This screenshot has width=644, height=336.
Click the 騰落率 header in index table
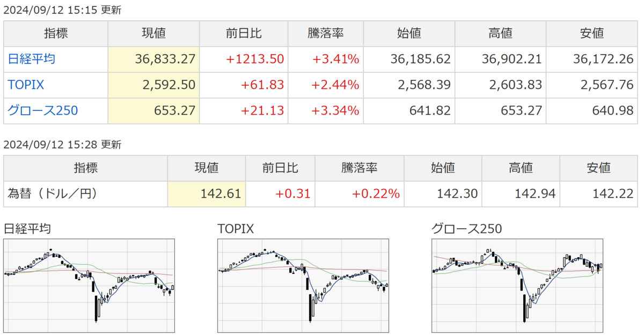click(325, 33)
